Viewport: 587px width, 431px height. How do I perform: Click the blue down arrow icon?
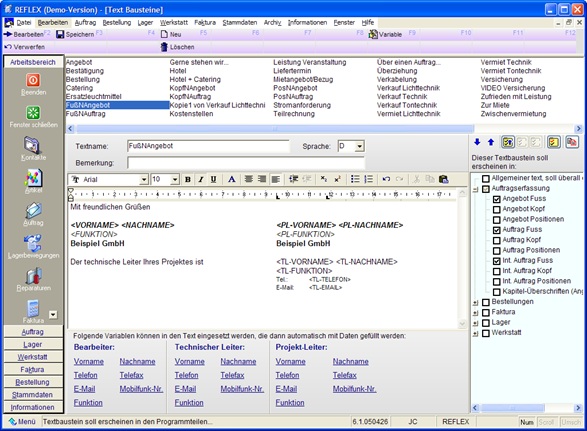[x=477, y=142]
